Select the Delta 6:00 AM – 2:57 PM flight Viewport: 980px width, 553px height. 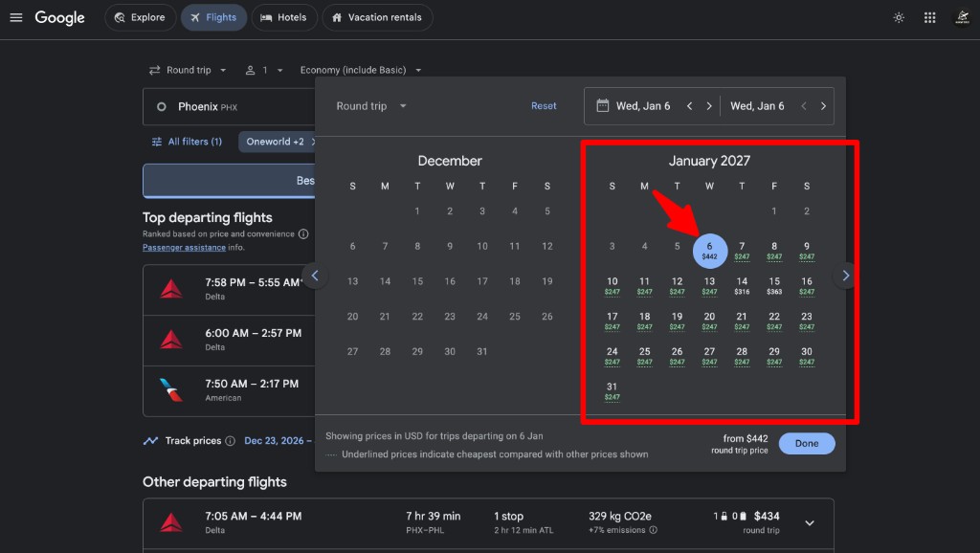(x=230, y=341)
